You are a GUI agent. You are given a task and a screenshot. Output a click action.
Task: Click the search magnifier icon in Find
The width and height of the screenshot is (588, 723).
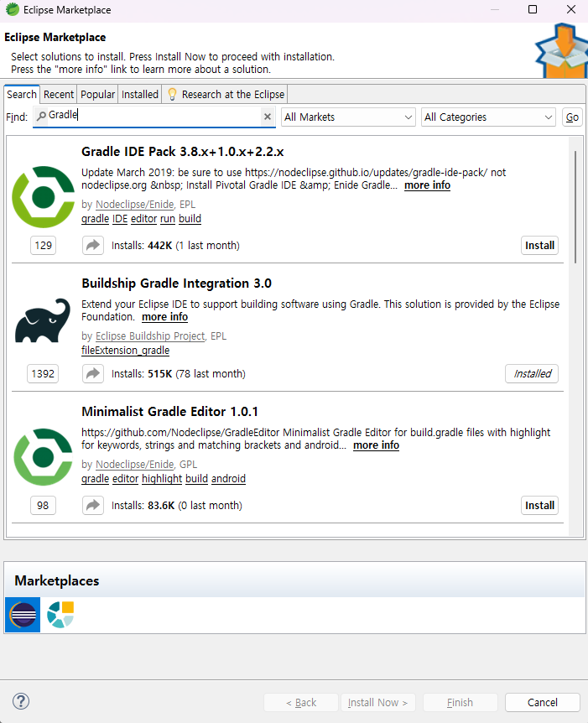point(41,116)
